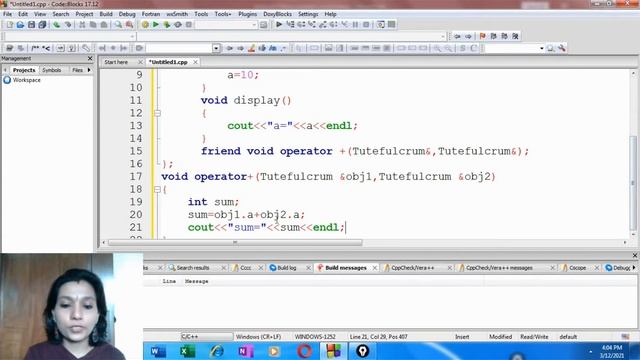Abort the build with the stop icon
Viewport: 640px width, 360px height.
pyautogui.click(x=189, y=25)
